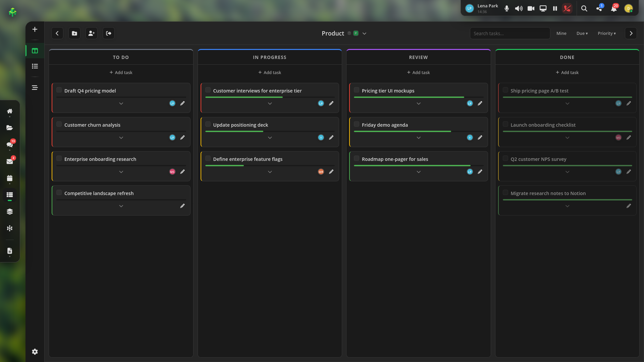
Task: Open the layers stack icon in the dock
Action: pos(10,212)
